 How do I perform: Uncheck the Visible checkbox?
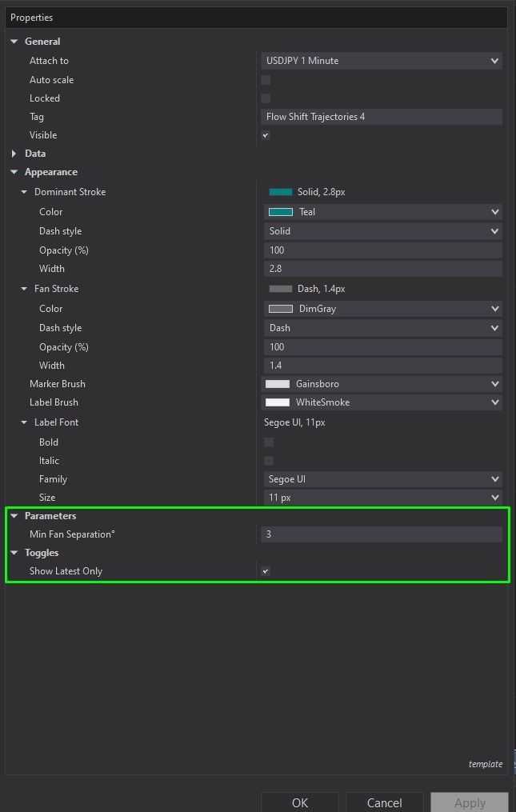click(266, 135)
